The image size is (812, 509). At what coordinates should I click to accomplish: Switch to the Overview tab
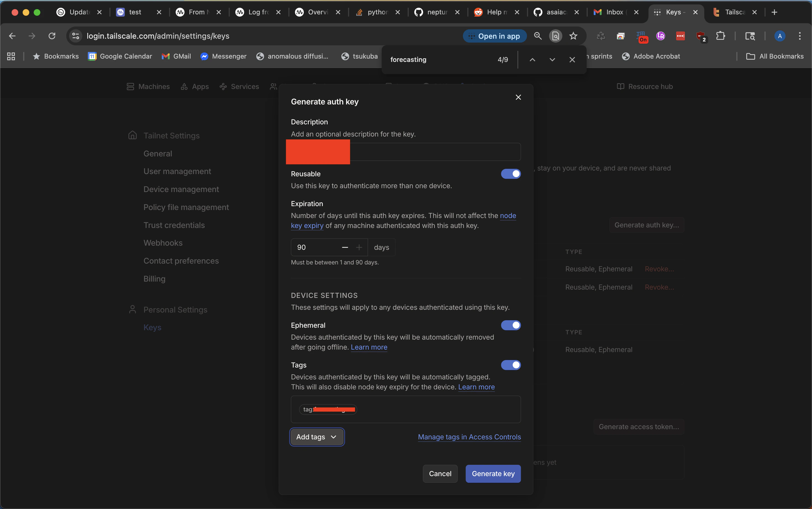tap(318, 12)
